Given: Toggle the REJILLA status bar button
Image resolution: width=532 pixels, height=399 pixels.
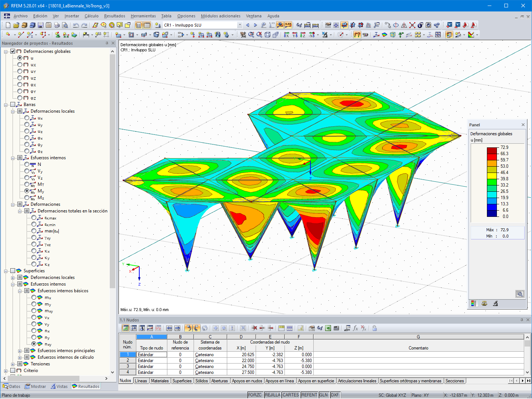Looking at the screenshot, I should [x=273, y=395].
